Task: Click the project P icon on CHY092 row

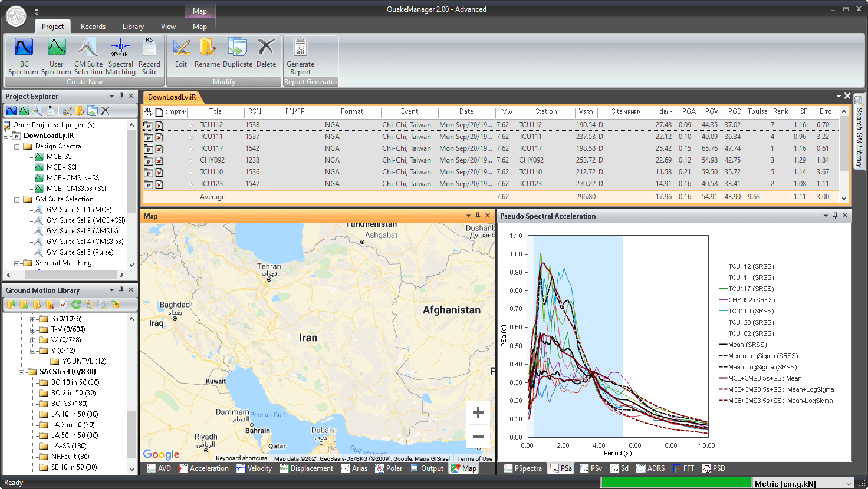Action: (149, 161)
